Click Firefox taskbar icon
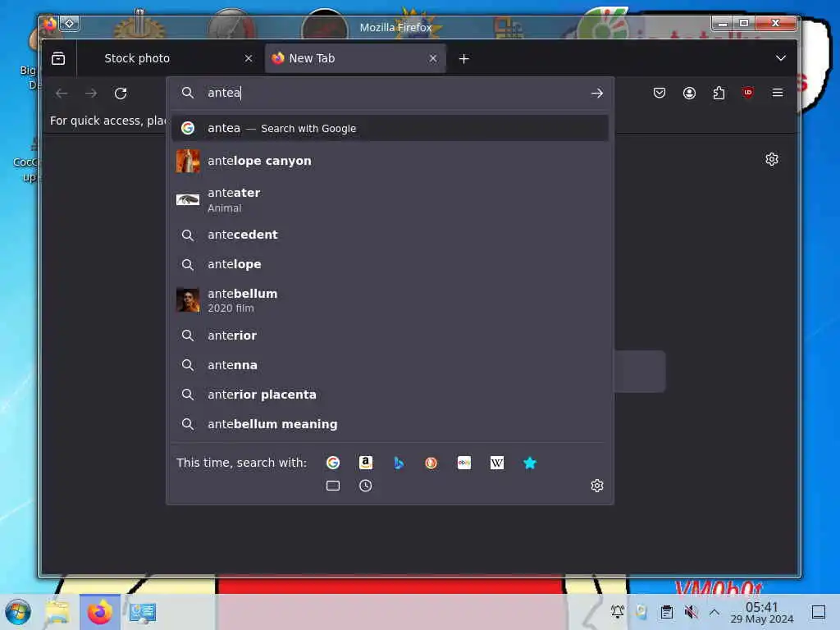Screen dimensions: 840x630 (100, 612)
